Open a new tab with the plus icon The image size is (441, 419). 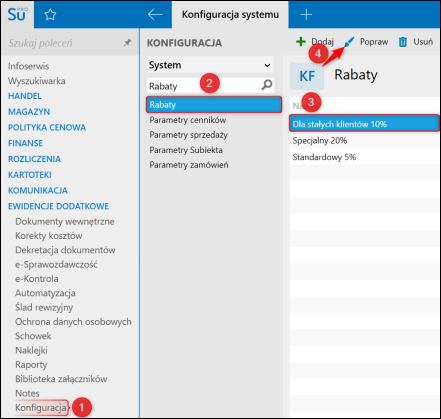pyautogui.click(x=306, y=15)
